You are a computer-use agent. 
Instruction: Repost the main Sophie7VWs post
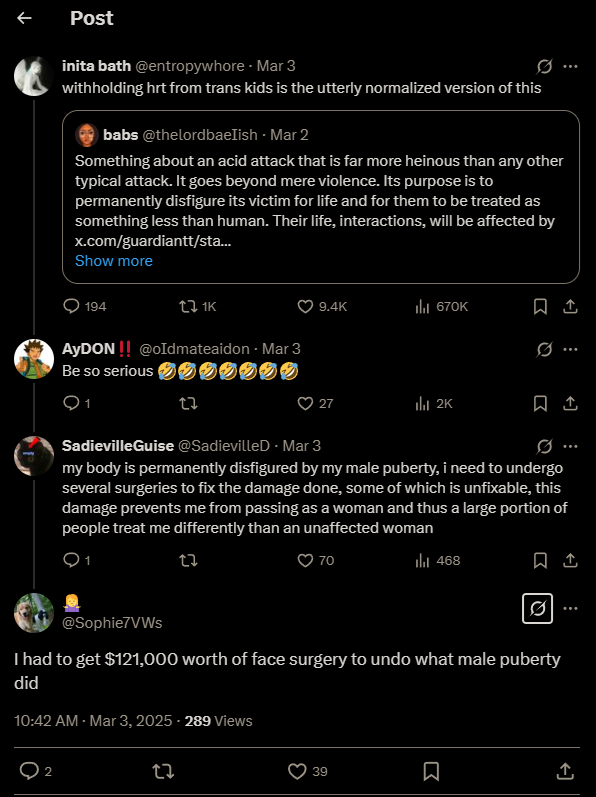pyautogui.click(x=163, y=772)
